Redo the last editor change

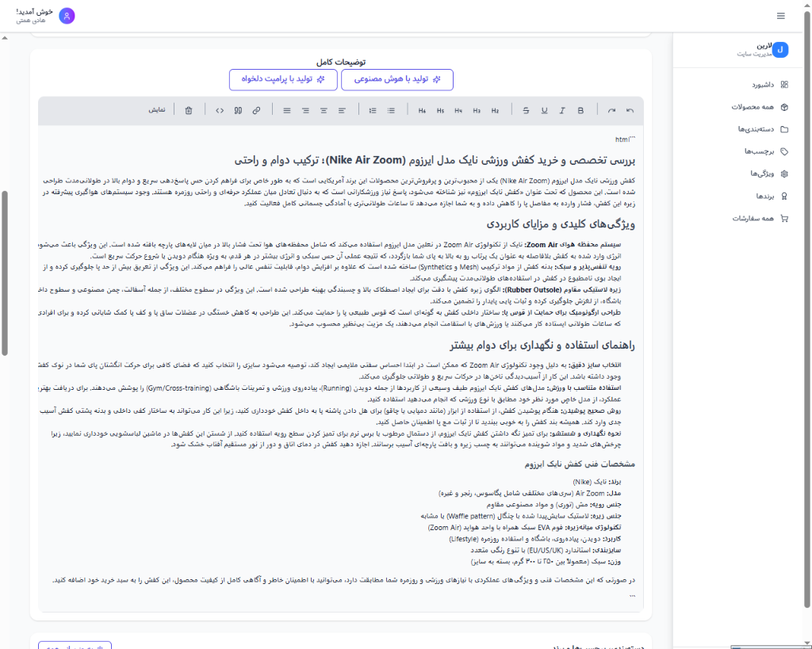611,110
